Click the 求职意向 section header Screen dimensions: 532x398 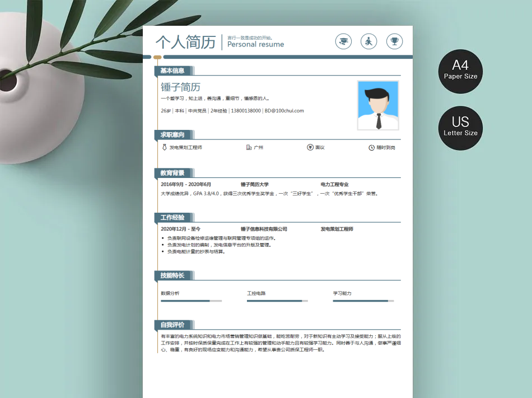174,134
